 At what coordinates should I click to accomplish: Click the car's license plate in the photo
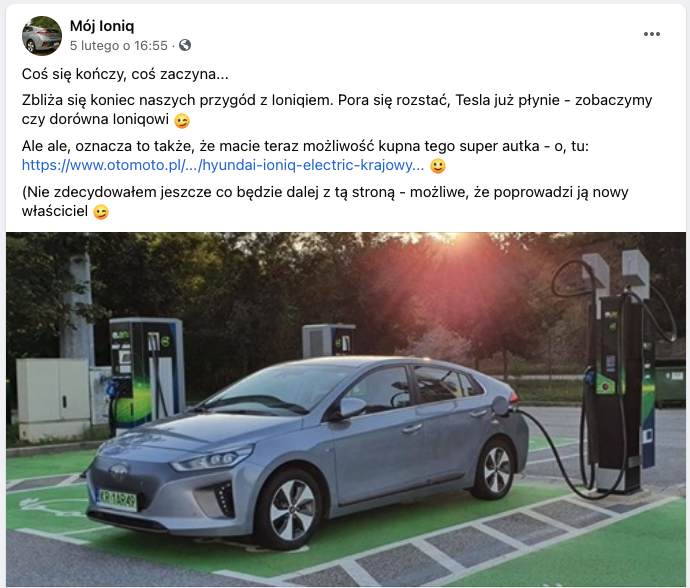(x=117, y=500)
